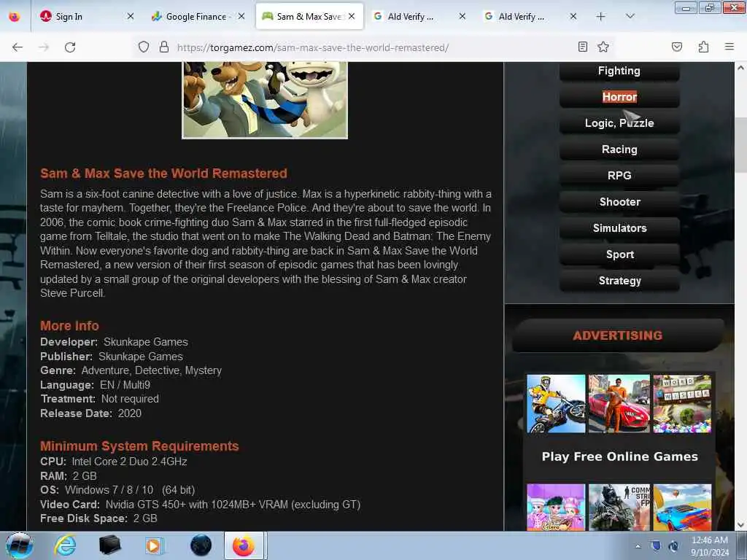Expand the list all tabs chevron
Viewport: 747px width, 560px height.
(x=630, y=16)
